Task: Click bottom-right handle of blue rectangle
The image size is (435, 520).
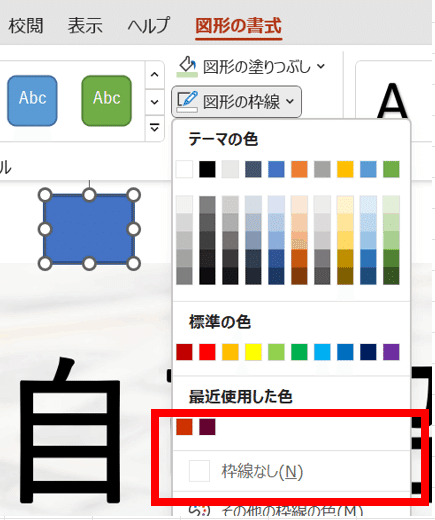Action: point(134,263)
